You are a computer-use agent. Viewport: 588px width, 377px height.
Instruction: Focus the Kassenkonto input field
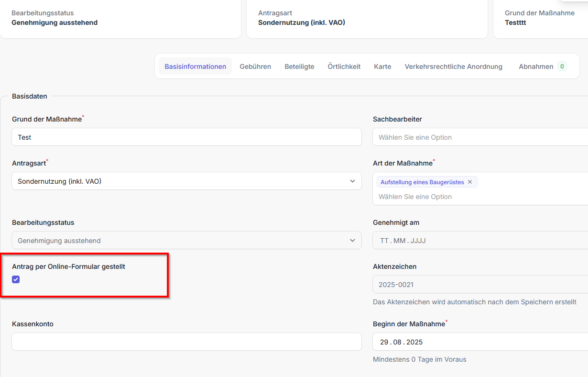tap(186, 342)
